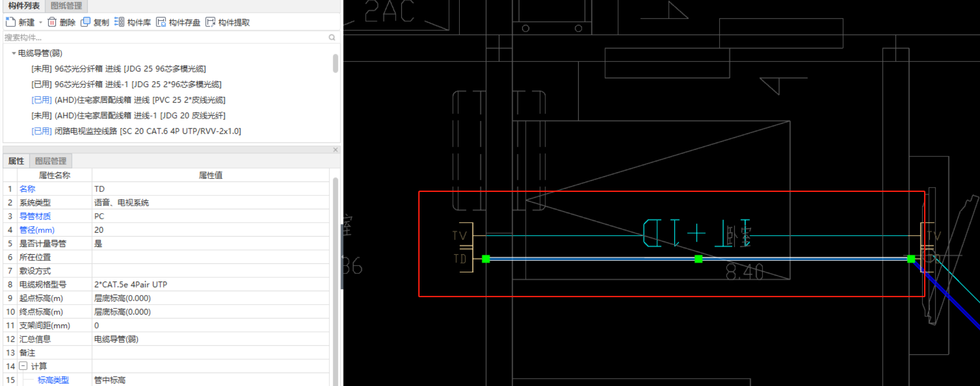Click the empty 备注 value cell
The width and height of the screenshot is (980, 386).
pos(211,353)
